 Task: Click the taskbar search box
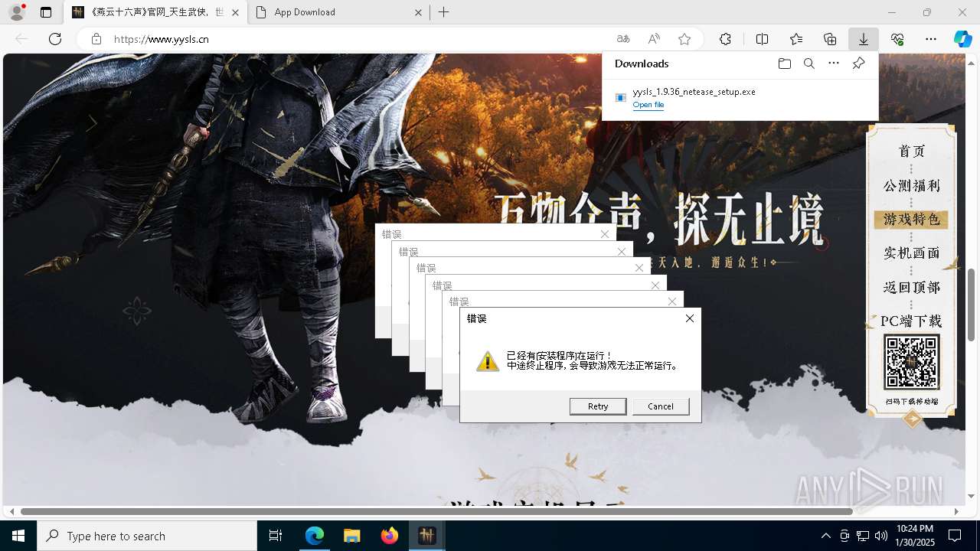(147, 536)
